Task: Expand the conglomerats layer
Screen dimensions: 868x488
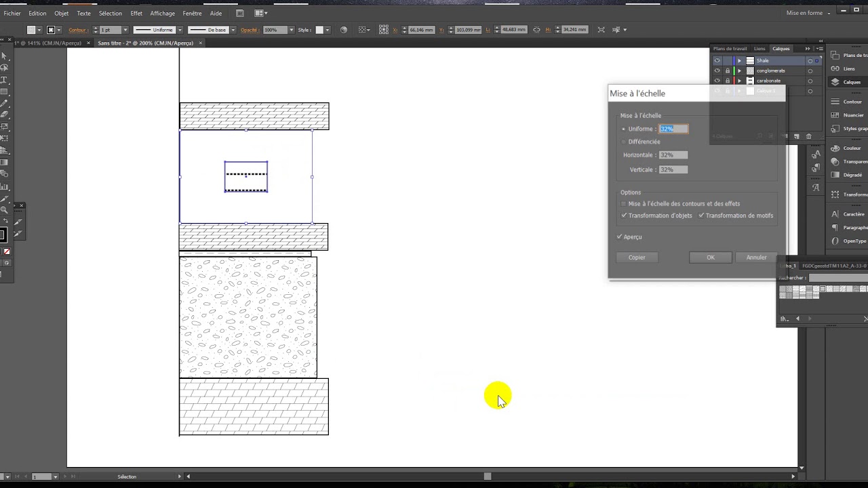Action: pos(740,70)
